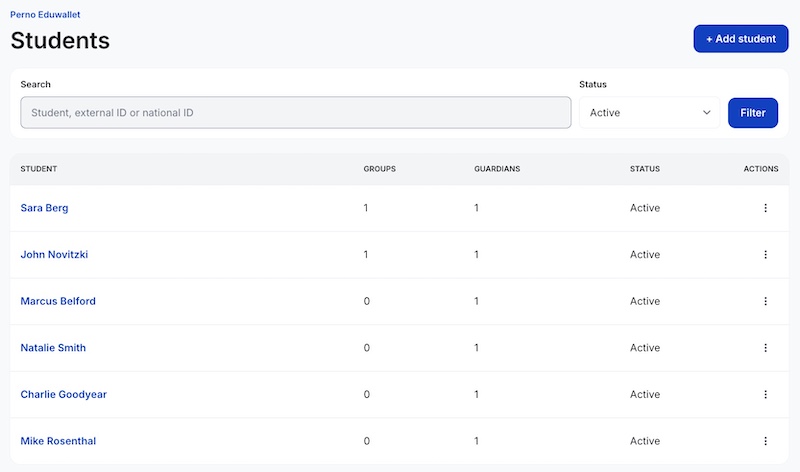Image resolution: width=800 pixels, height=472 pixels.
Task: Open actions menu for Sara Berg
Action: 765,208
